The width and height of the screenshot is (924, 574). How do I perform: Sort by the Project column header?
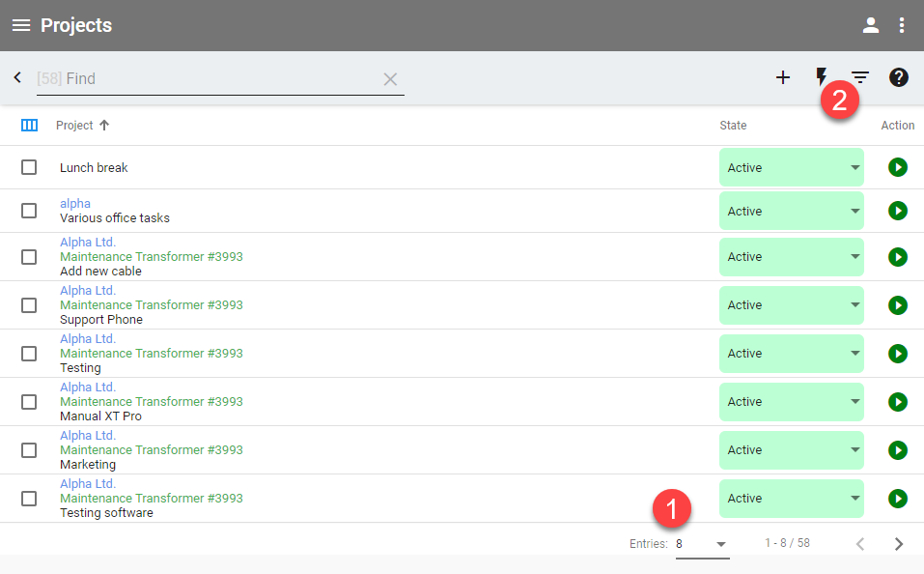[x=75, y=126]
